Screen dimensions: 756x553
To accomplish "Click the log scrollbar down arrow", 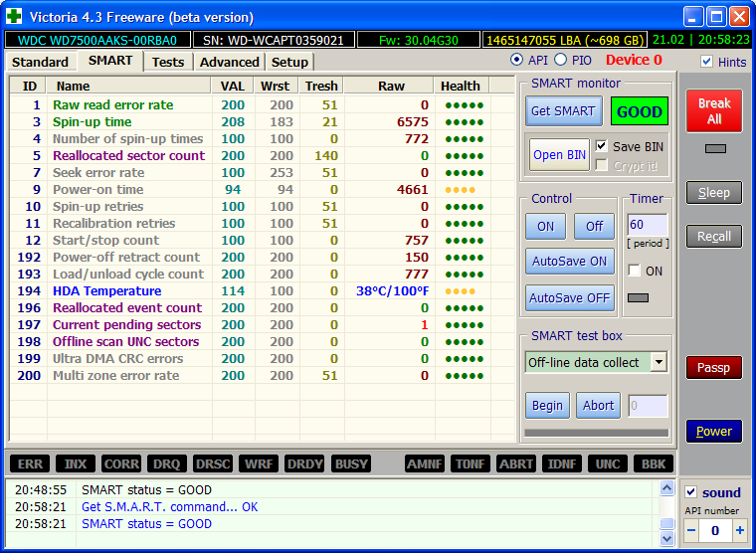I will (666, 538).
